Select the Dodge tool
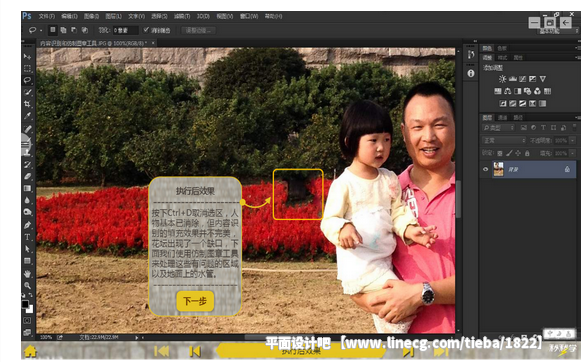Viewport: 583px width, 362px height. pos(27,212)
